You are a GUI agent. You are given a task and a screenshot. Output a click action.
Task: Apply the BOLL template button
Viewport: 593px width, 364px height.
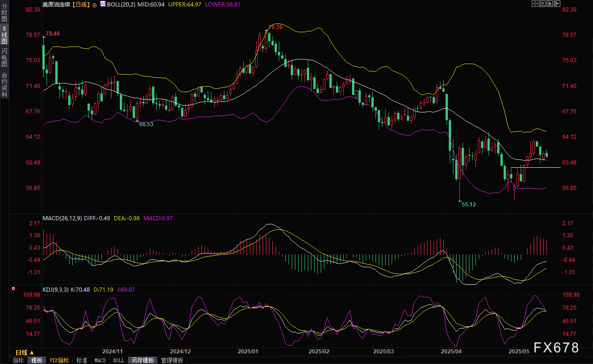coord(118,360)
